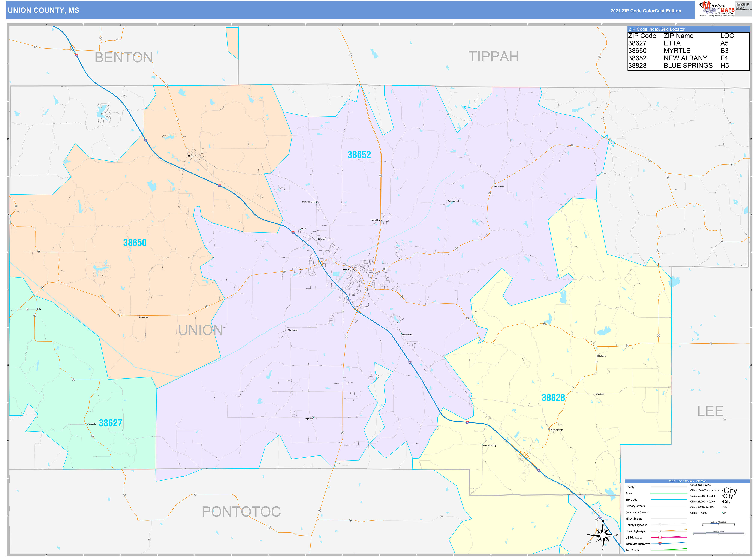Click the County Highways marker icon in legend
The width and height of the screenshot is (756, 557).
(x=660, y=525)
